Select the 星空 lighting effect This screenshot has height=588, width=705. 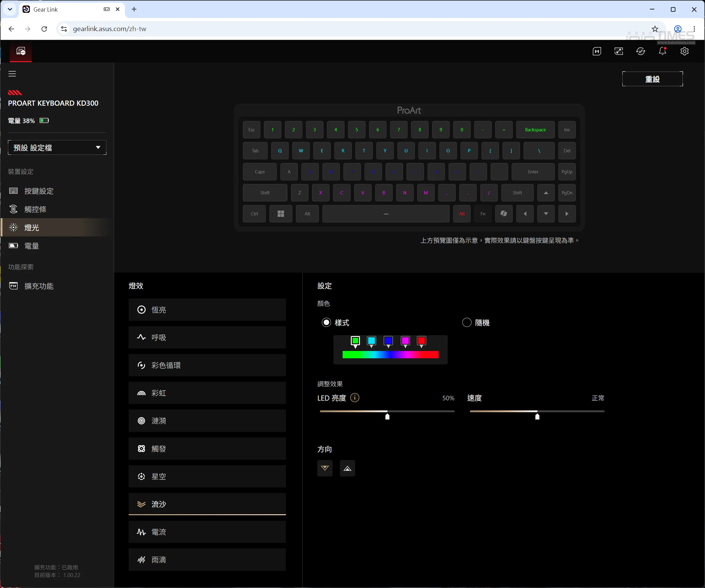pyautogui.click(x=207, y=476)
